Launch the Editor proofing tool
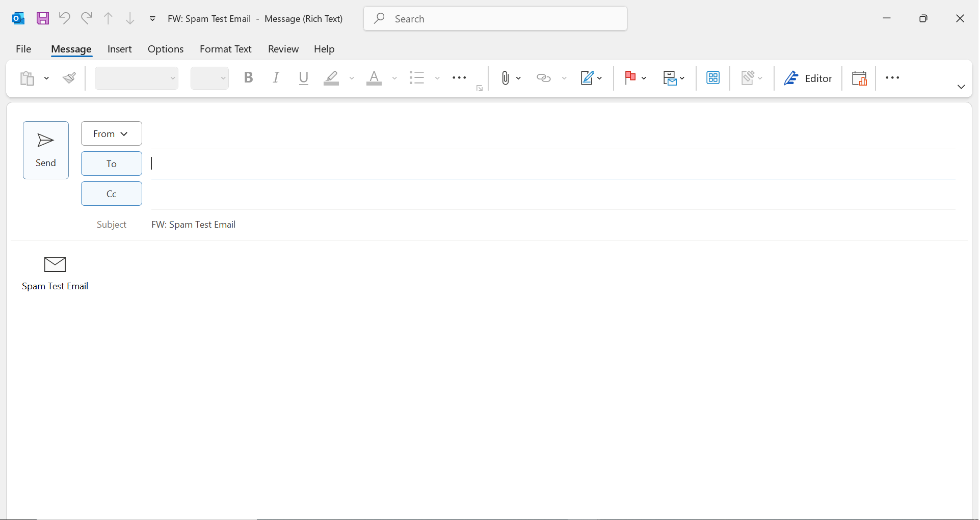The width and height of the screenshot is (980, 520). pos(808,78)
